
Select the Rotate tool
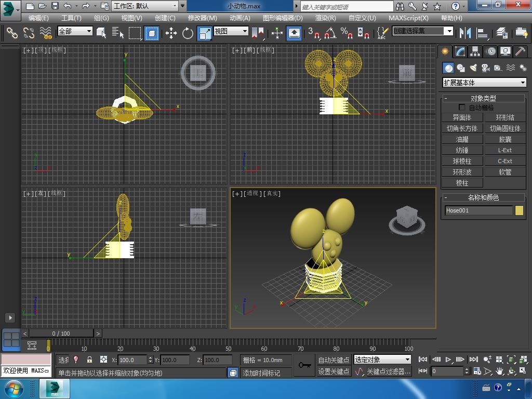point(188,33)
